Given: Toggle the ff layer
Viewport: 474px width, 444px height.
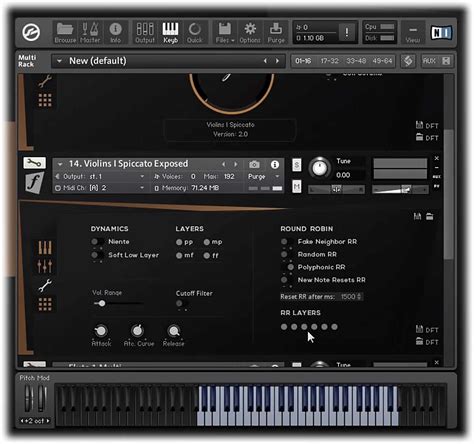Looking at the screenshot, I should (207, 256).
